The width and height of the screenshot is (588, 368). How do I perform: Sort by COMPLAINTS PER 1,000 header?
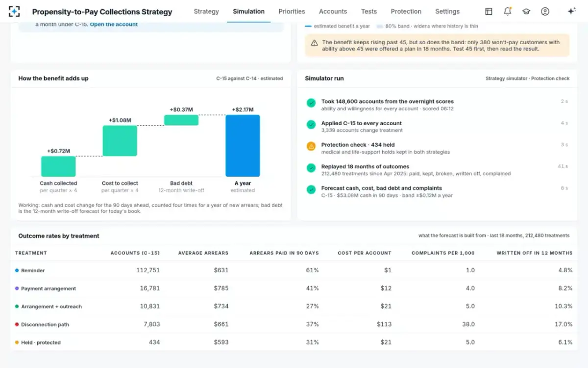pyautogui.click(x=443, y=253)
